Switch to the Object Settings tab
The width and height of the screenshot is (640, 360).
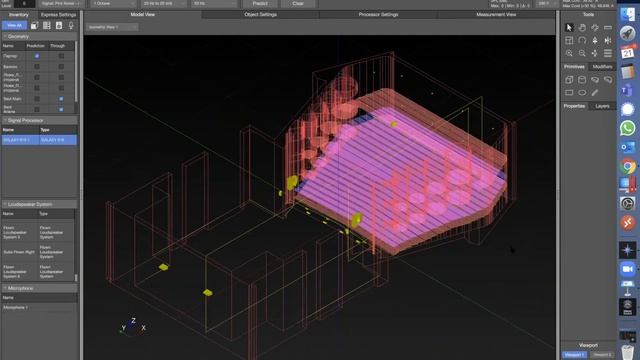tap(260, 15)
